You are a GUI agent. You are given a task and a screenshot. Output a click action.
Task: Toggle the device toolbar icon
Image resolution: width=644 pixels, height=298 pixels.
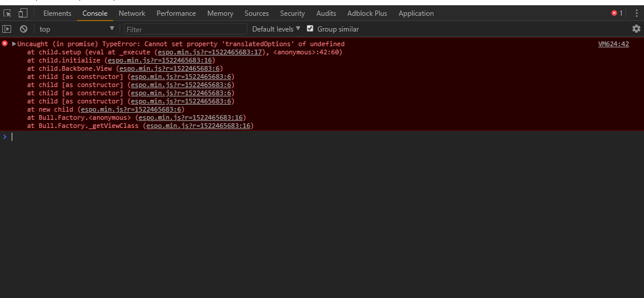[x=23, y=13]
